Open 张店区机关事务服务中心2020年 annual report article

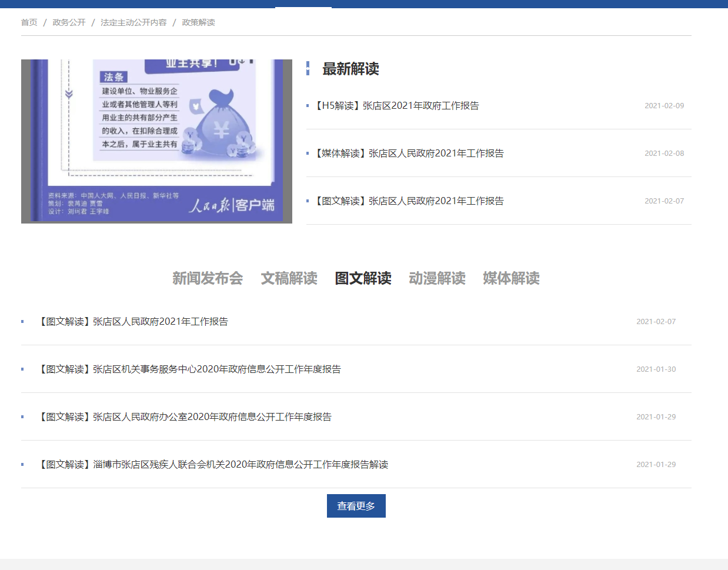[189, 369]
